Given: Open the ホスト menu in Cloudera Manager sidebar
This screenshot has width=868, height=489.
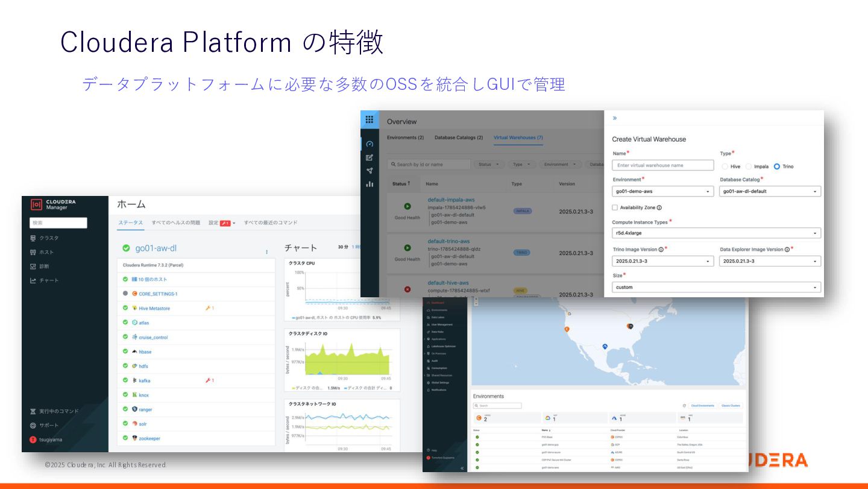Looking at the screenshot, I should (x=42, y=252).
